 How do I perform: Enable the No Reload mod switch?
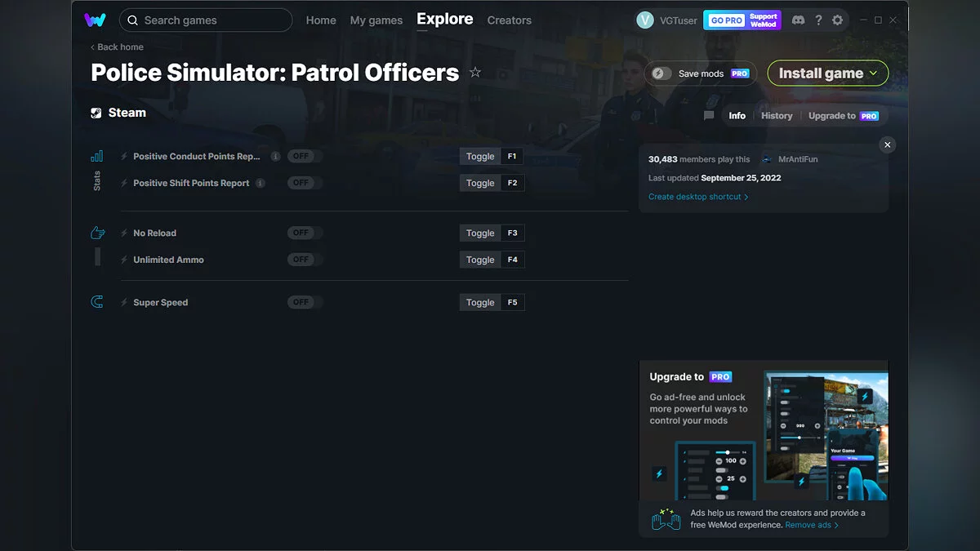303,232
